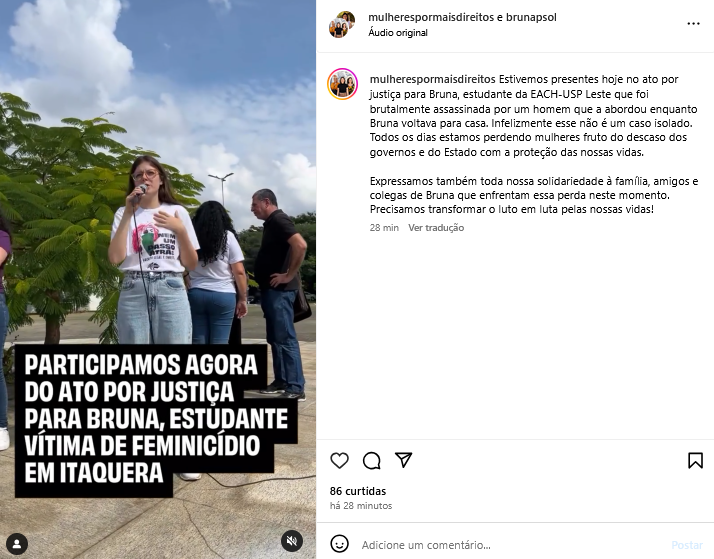
Task: Show tagged people via person icon
Action: [17, 544]
